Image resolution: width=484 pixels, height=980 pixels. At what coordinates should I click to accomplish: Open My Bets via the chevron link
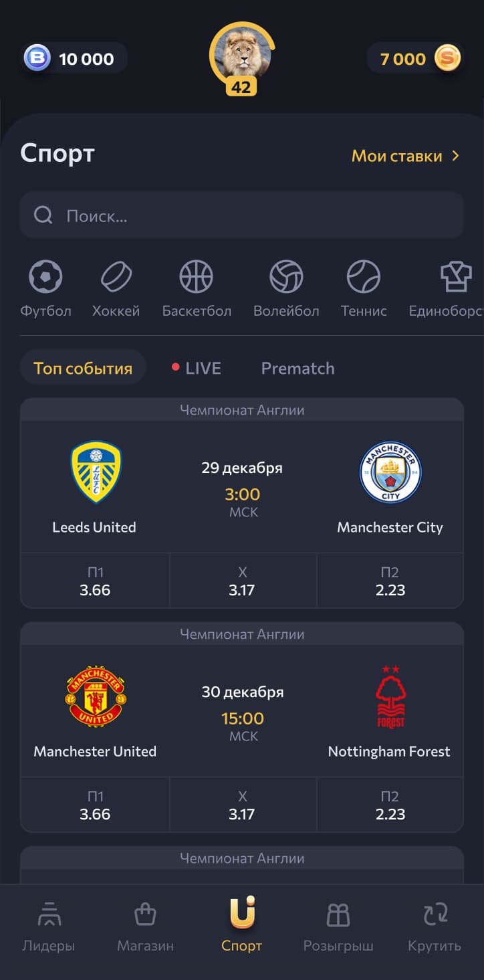click(x=406, y=156)
